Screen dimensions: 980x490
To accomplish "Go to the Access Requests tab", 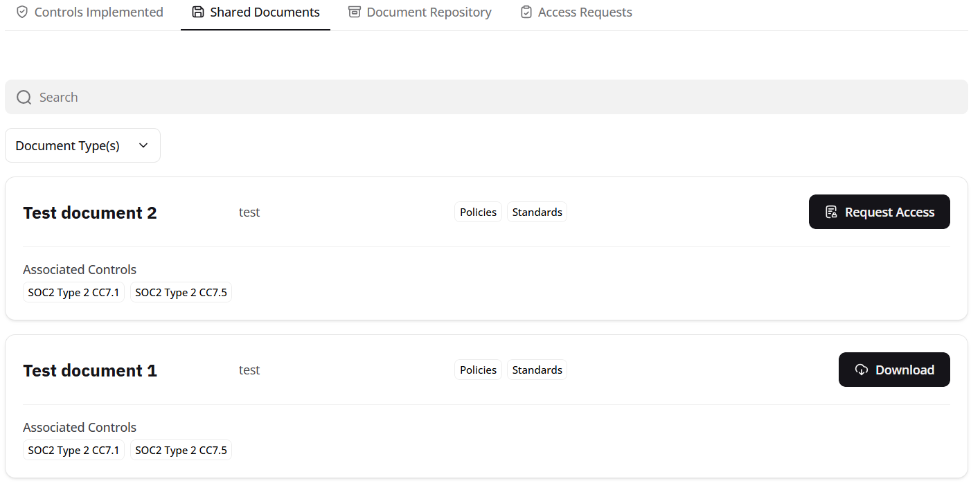I will tap(585, 12).
